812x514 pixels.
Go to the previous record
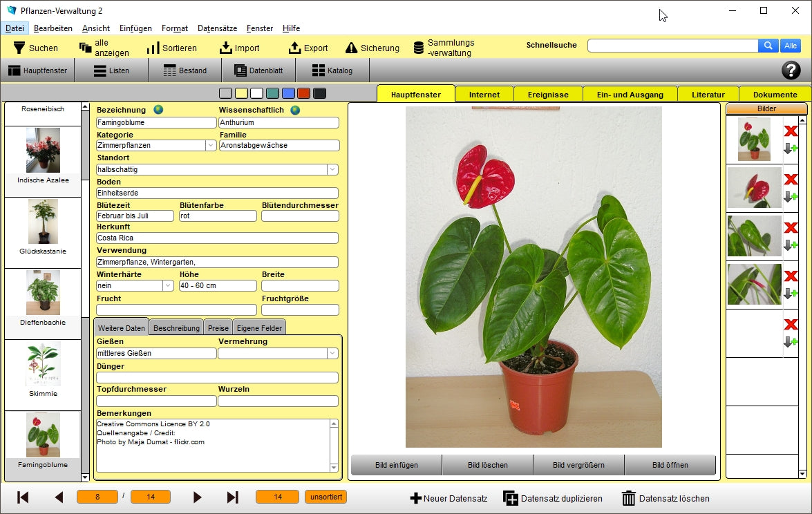tap(59, 497)
